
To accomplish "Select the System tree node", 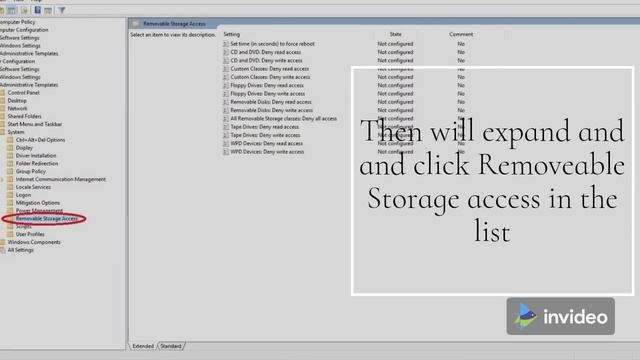I will (16, 132).
